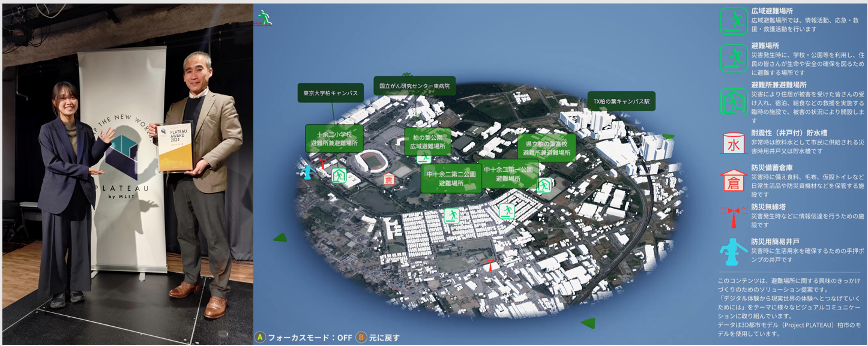Click the 防災用簡易井戸 legend heading
Viewport: 868px width, 346px height.
(x=775, y=242)
